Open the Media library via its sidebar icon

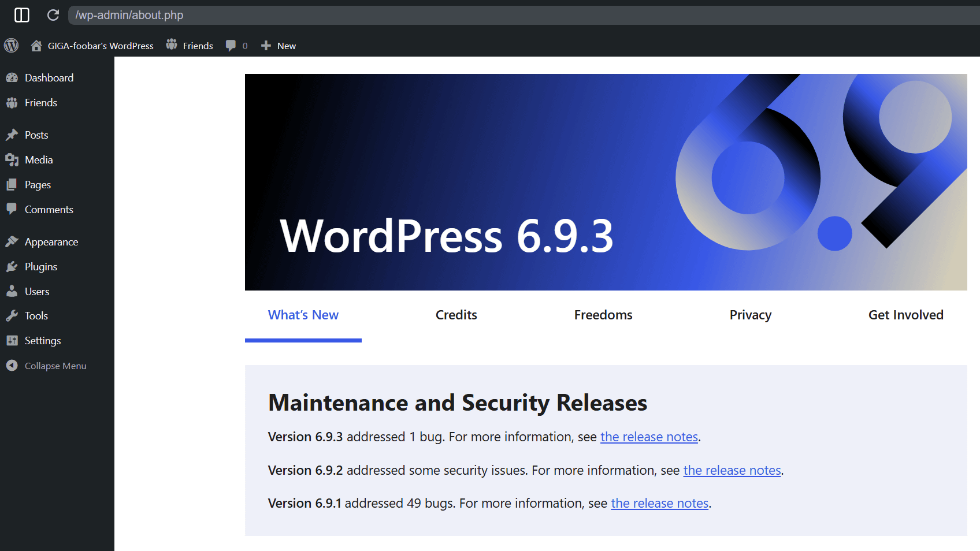[12, 159]
